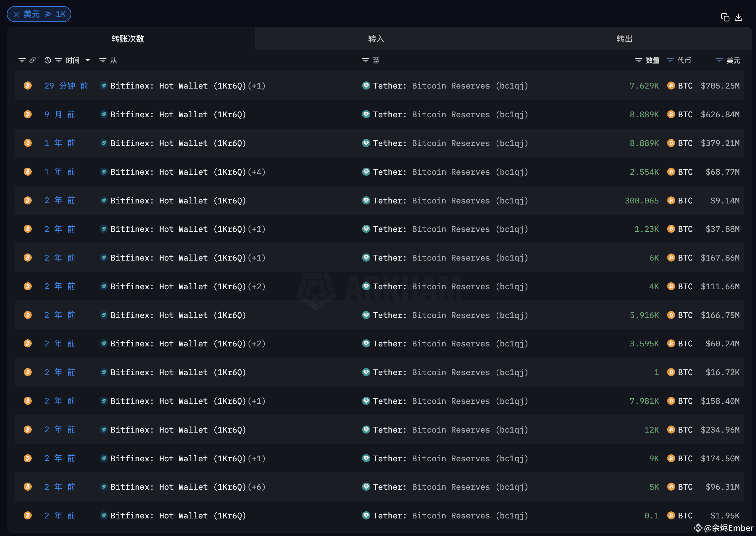756x536 pixels.
Task: Click the BTC token icon in $96.31M row
Action: coord(671,487)
